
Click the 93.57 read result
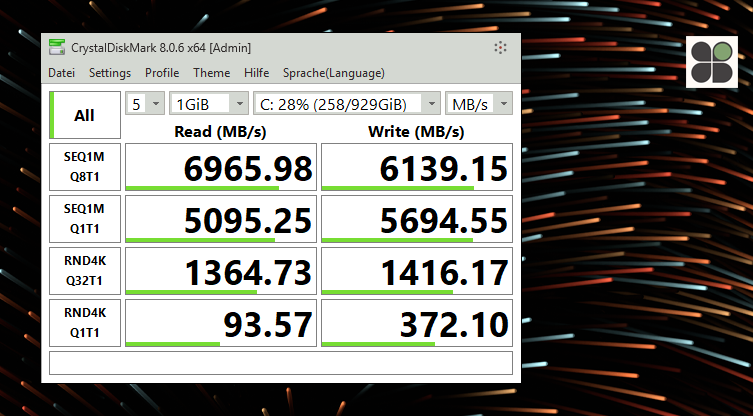(x=221, y=322)
